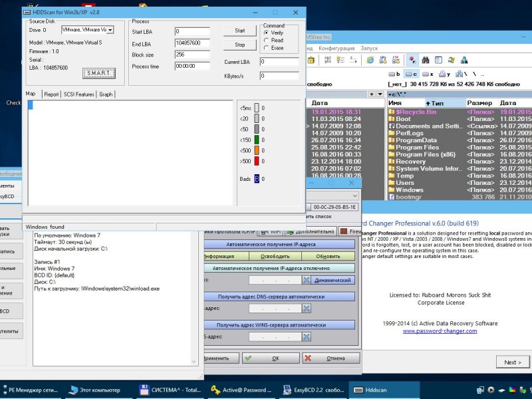Open network neighborhood icon in drive bar
Viewport: 532px width, 399px height.
[461, 74]
